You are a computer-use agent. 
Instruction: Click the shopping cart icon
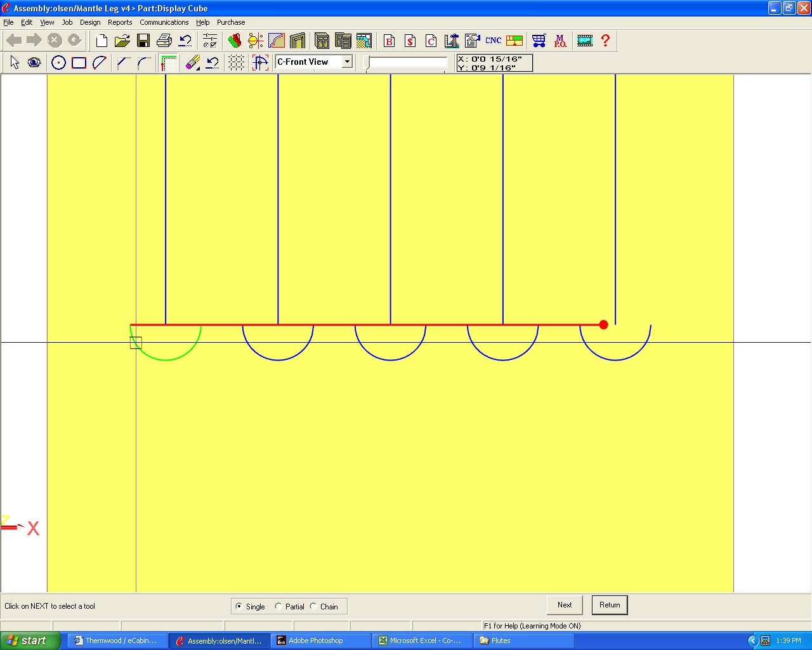(x=539, y=41)
